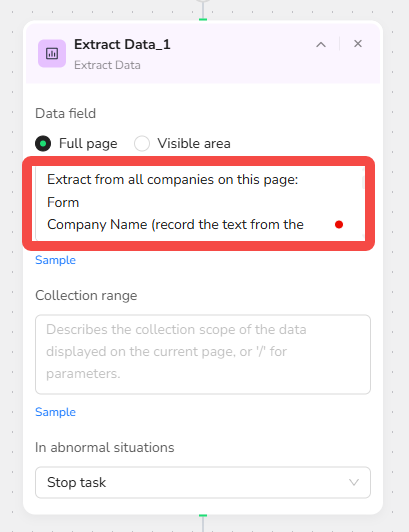Image resolution: width=409 pixels, height=532 pixels.
Task: Open the Sample link below Collection range
Action: tap(55, 412)
